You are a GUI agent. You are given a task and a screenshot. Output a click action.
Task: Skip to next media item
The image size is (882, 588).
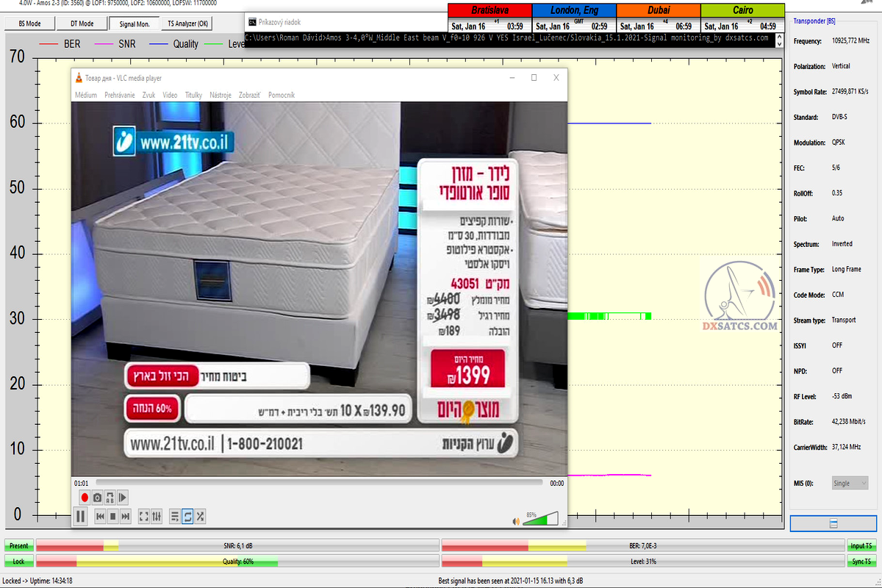[126, 517]
